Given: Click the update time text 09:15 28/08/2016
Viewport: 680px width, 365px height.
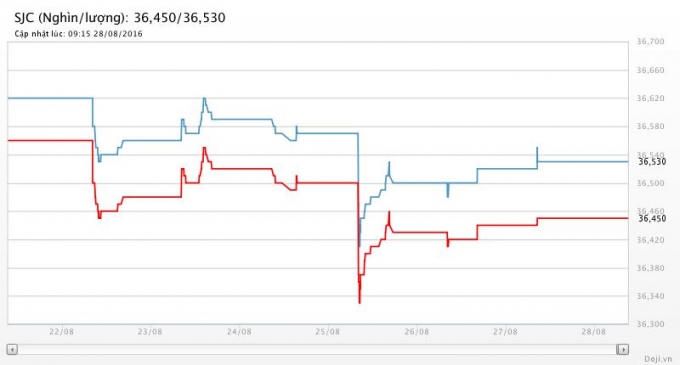Looking at the screenshot, I should (105, 34).
